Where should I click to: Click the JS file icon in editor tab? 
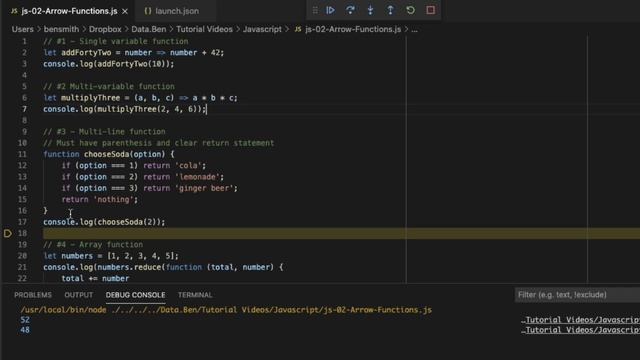tap(14, 11)
